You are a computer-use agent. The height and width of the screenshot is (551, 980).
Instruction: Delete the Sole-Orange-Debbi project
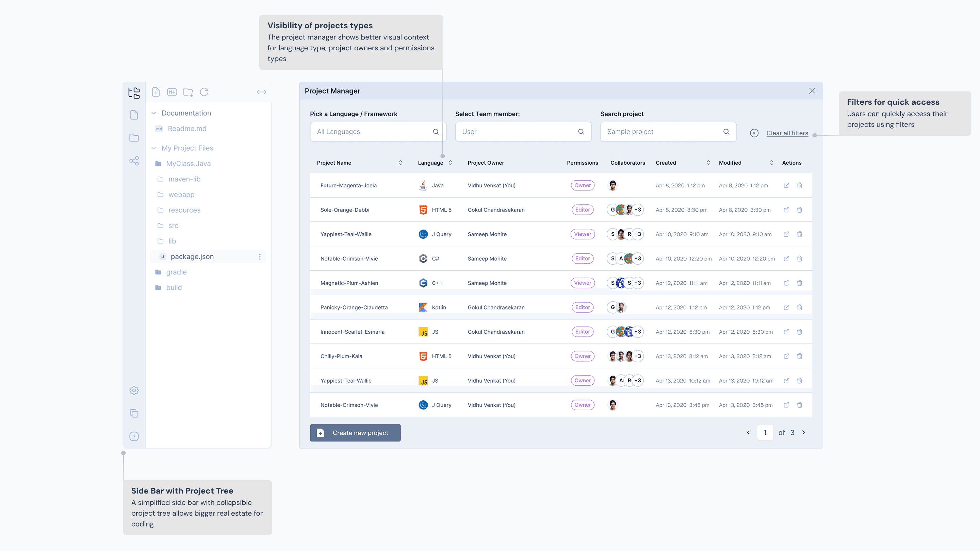[800, 210]
